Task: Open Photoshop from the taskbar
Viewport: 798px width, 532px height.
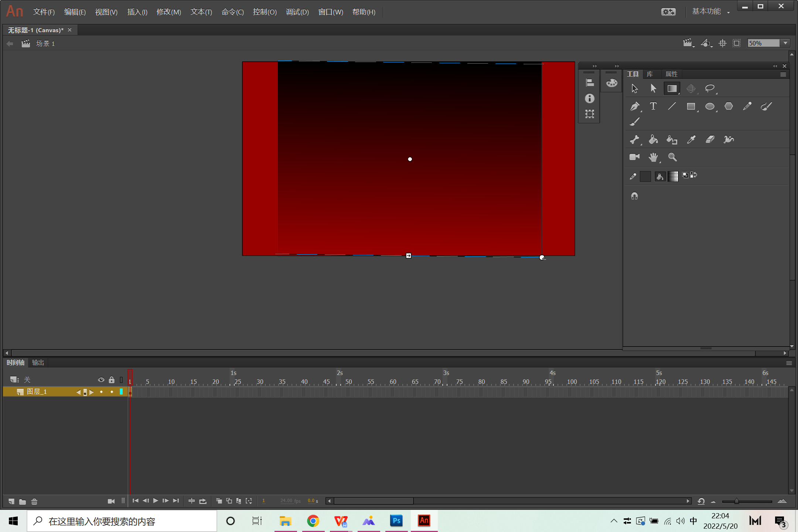Action: pos(396,521)
